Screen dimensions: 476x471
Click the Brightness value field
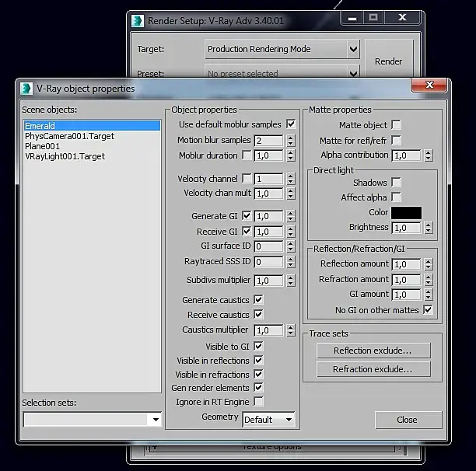pyautogui.click(x=407, y=228)
